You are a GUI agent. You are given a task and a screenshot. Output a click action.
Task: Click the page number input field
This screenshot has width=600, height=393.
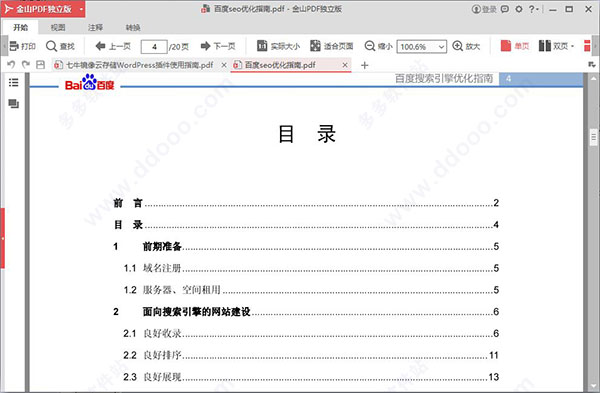click(x=154, y=47)
